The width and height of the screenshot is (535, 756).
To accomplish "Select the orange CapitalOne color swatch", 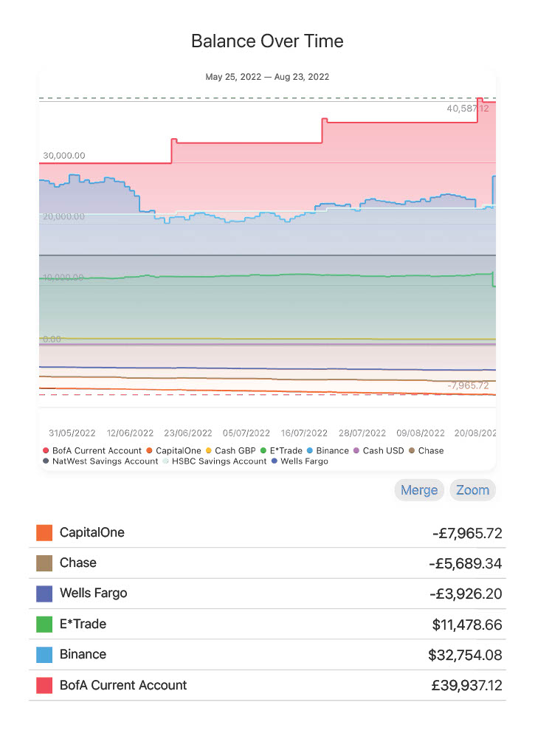I will pyautogui.click(x=44, y=532).
